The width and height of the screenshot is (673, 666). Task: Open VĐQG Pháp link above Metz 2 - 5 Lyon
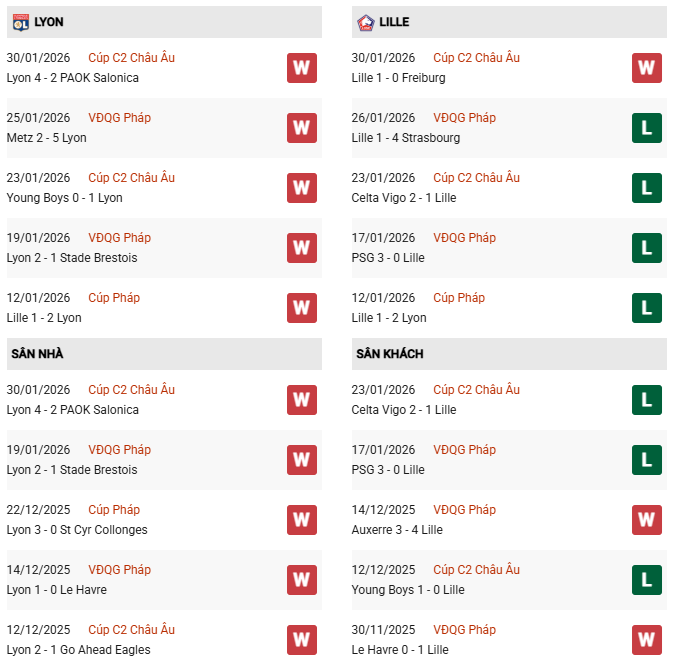click(119, 118)
